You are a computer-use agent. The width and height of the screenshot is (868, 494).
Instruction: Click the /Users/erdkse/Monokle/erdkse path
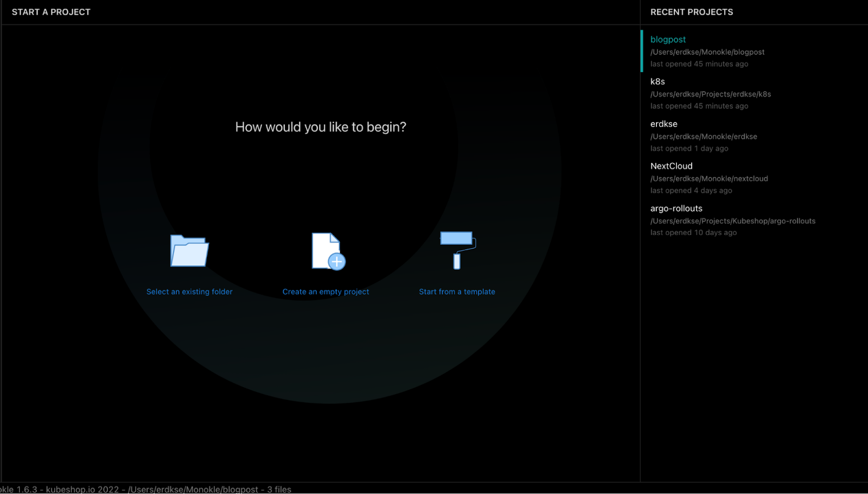click(704, 136)
